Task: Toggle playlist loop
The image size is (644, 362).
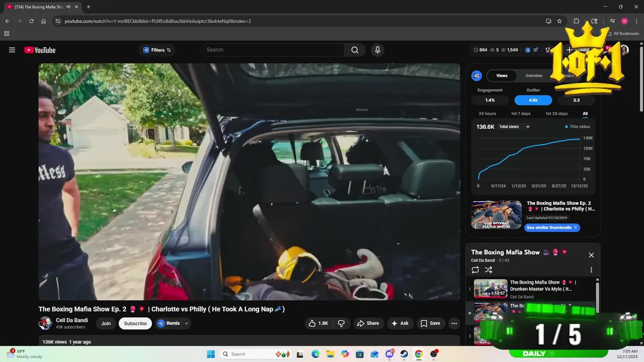Action: [x=475, y=270]
